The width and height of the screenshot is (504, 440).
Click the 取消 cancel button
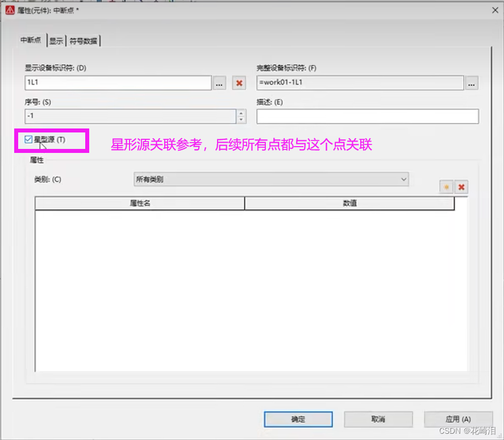pos(378,419)
